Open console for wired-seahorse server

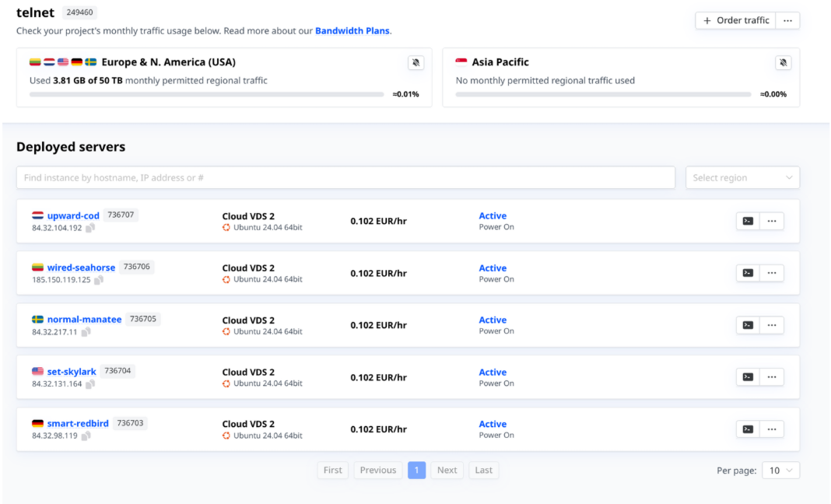[748, 273]
